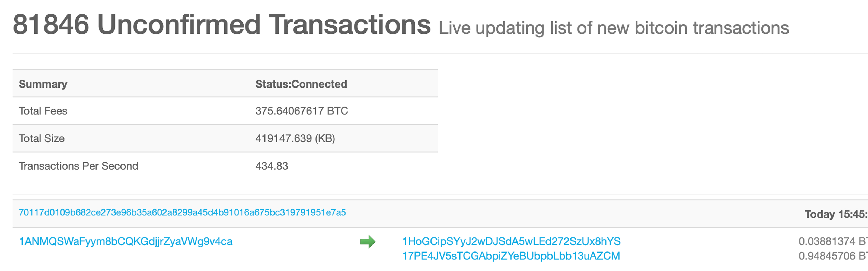Click the 81846 unconfirmed count number
This screenshot has width=868, height=271.
50,25
